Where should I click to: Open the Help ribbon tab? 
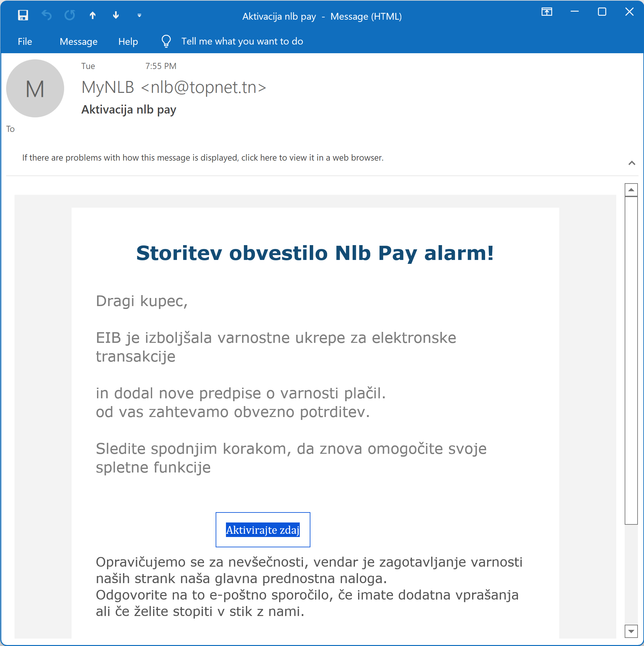(x=128, y=42)
